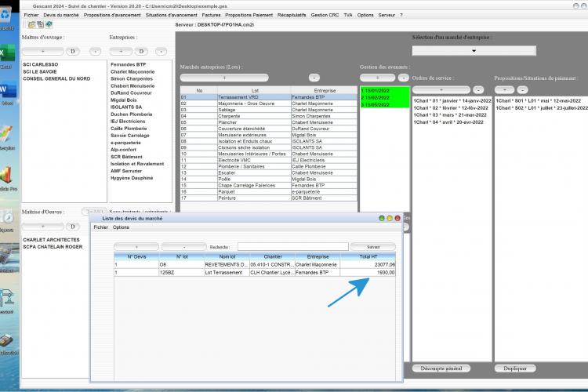Select Hygyène Dauphiné in Entreprises list

tap(132, 178)
